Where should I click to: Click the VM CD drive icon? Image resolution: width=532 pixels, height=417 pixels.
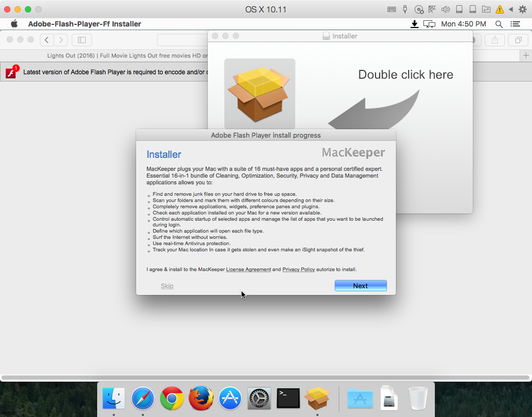(419, 9)
